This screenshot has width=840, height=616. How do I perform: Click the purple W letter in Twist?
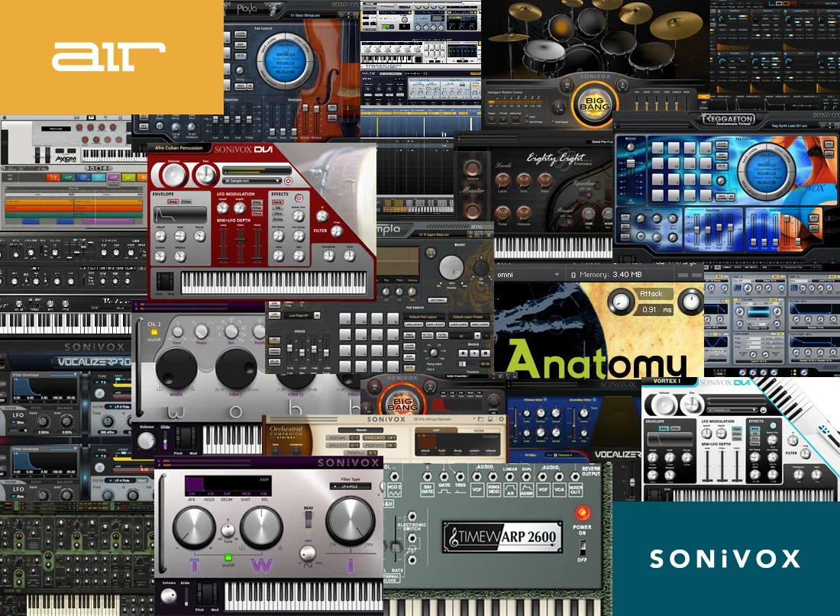pos(261,566)
